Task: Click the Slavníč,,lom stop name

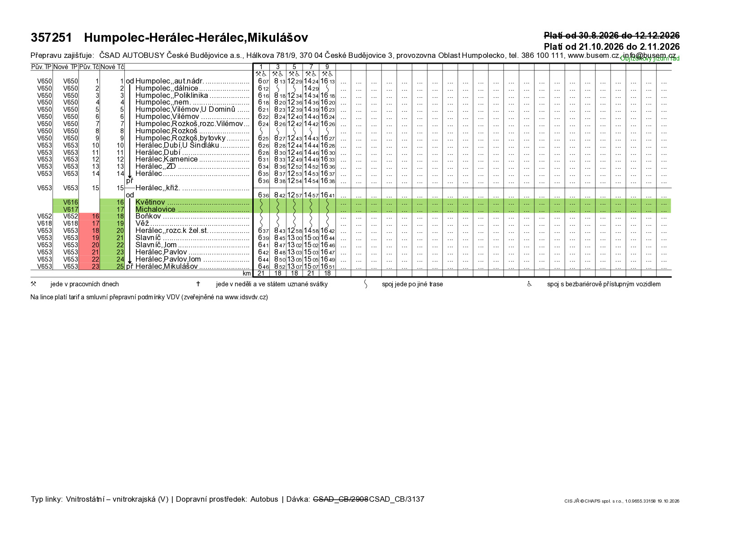Action: (x=156, y=245)
